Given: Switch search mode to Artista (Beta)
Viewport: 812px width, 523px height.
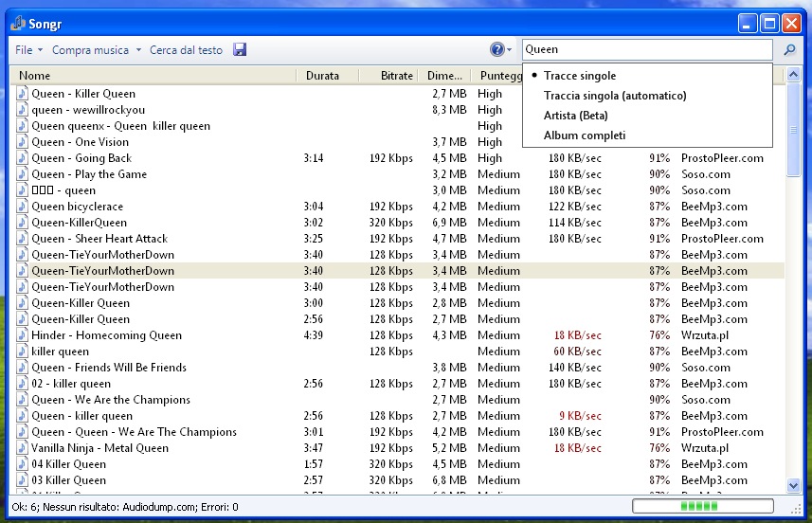Looking at the screenshot, I should 575,116.
